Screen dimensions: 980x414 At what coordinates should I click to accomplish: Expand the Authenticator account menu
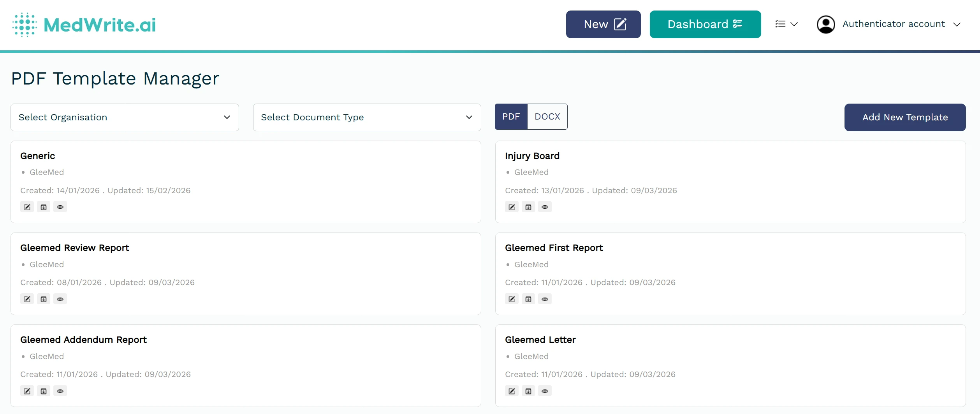[893, 24]
